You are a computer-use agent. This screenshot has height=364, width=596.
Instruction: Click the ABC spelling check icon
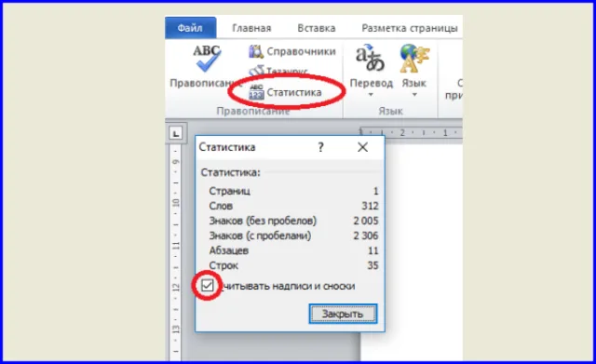207,58
